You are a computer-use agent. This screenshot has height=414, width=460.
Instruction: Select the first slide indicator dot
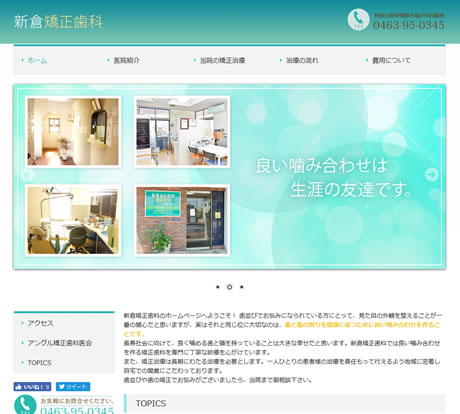(218, 287)
